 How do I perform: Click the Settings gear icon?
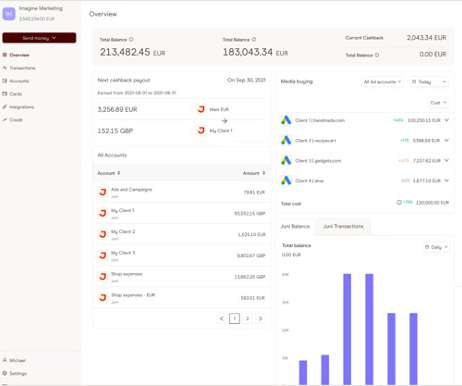pyautogui.click(x=5, y=373)
